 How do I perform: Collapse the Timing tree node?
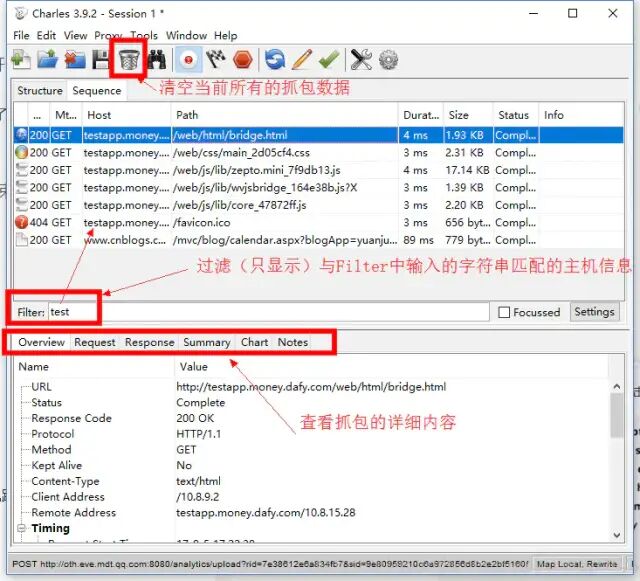(x=22, y=528)
